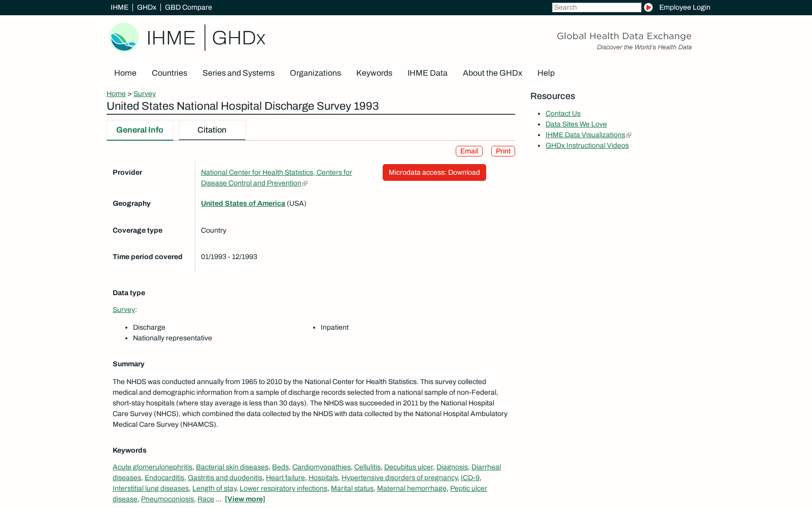Open Lower respiratory infections keyword
The height and width of the screenshot is (508, 812).
[283, 488]
